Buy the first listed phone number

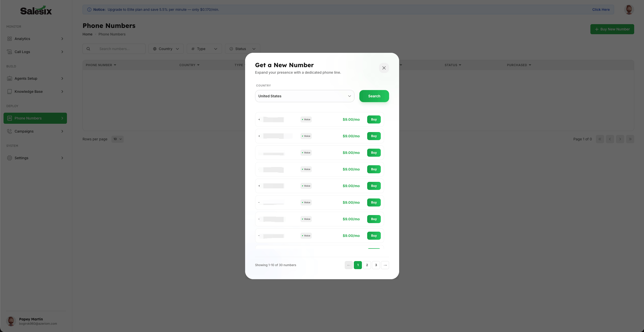[x=374, y=119]
